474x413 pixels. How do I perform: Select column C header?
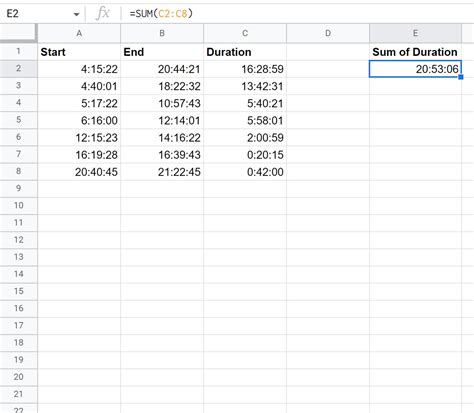click(x=245, y=33)
